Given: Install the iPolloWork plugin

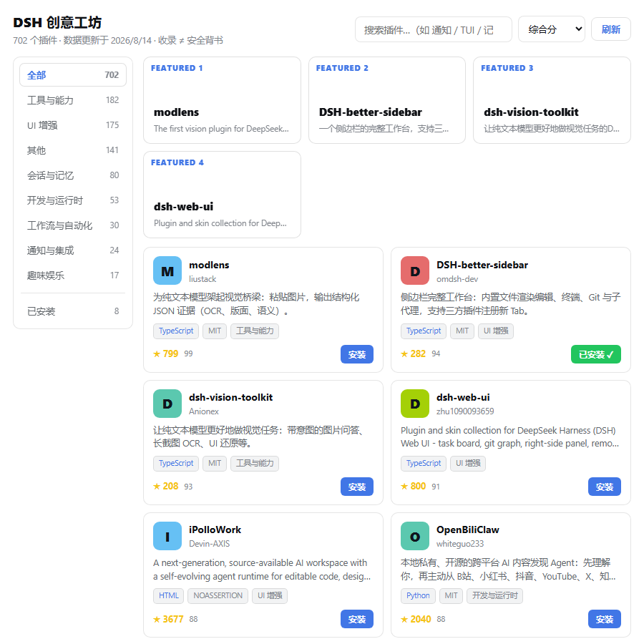Looking at the screenshot, I should pos(356,619).
